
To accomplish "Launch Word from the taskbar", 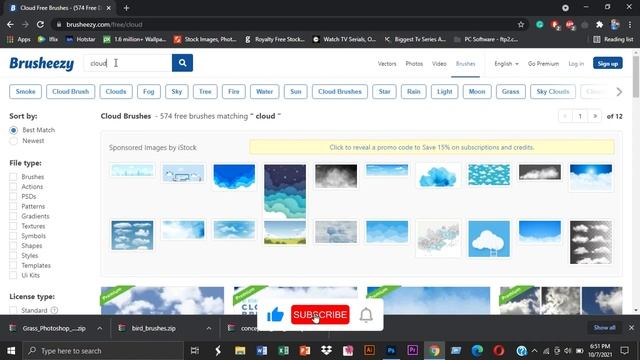I will coord(262,351).
